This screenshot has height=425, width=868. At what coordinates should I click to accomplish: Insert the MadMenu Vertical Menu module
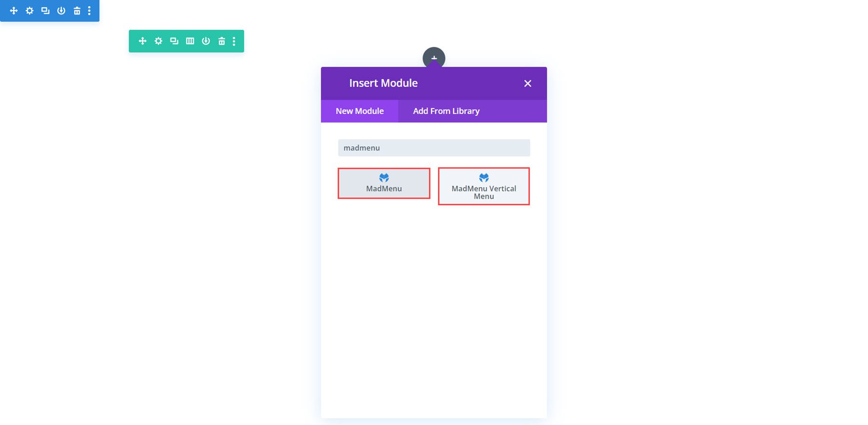click(x=484, y=186)
